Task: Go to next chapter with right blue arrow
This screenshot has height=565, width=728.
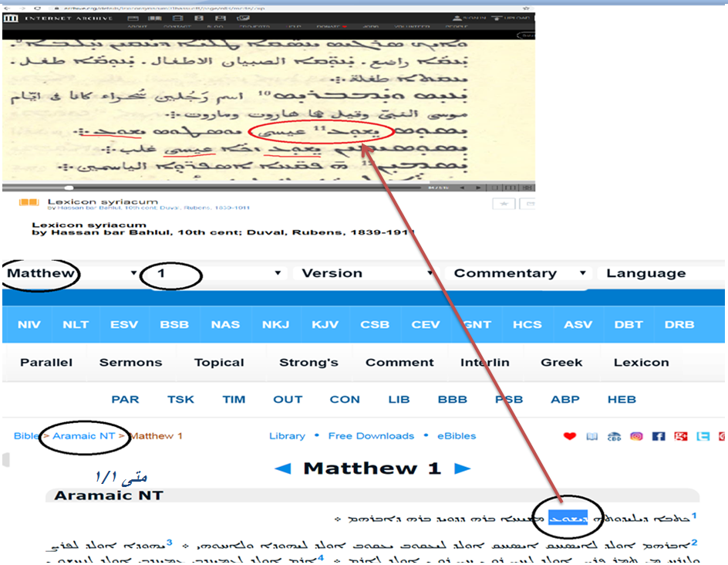Action: coord(462,469)
